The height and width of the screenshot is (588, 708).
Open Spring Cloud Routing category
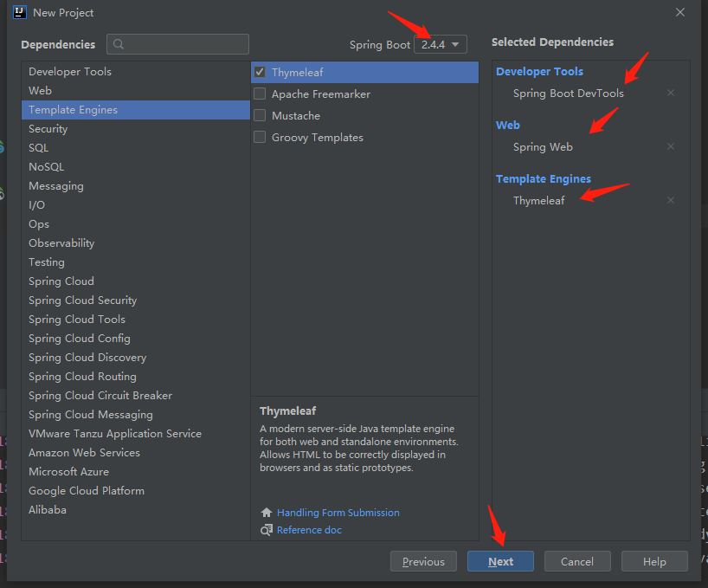136,376
